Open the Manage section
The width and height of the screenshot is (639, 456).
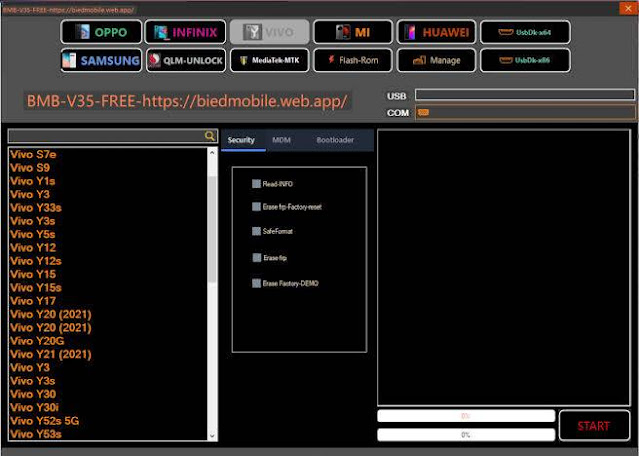(x=436, y=60)
